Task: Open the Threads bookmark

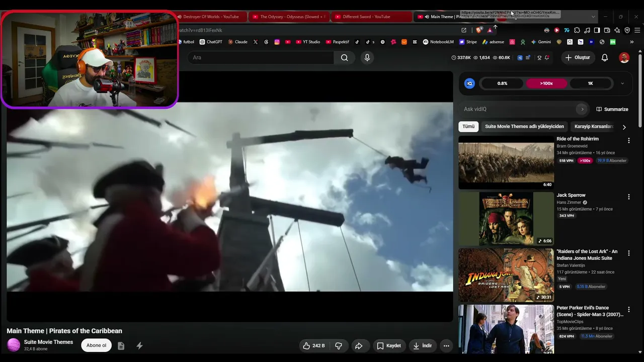Action: point(266,42)
